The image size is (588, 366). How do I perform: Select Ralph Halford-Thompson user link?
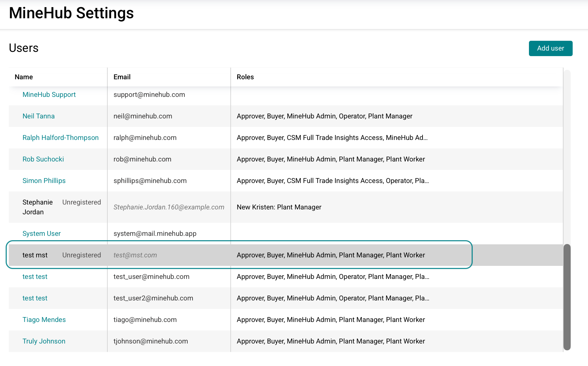point(60,138)
